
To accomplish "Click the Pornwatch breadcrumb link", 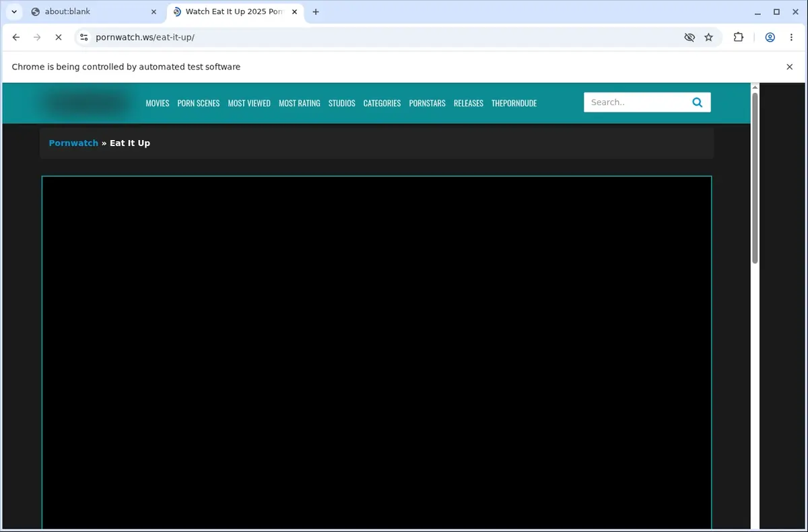I will point(73,143).
